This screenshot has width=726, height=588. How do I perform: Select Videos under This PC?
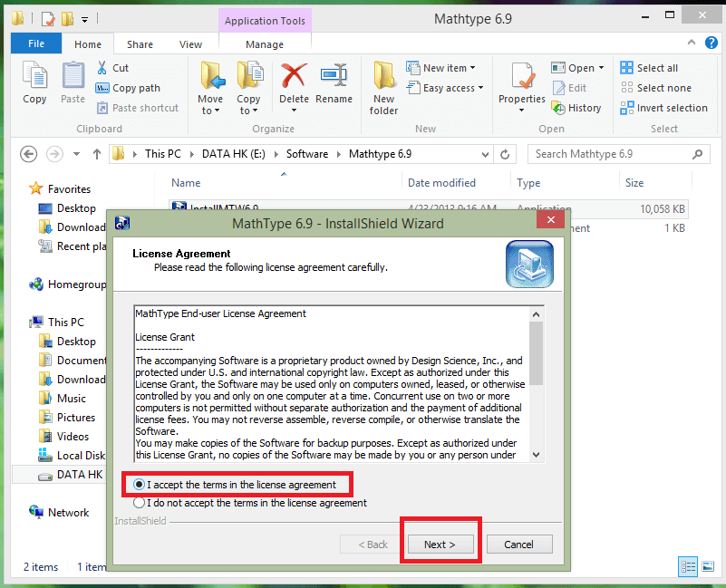click(73, 437)
